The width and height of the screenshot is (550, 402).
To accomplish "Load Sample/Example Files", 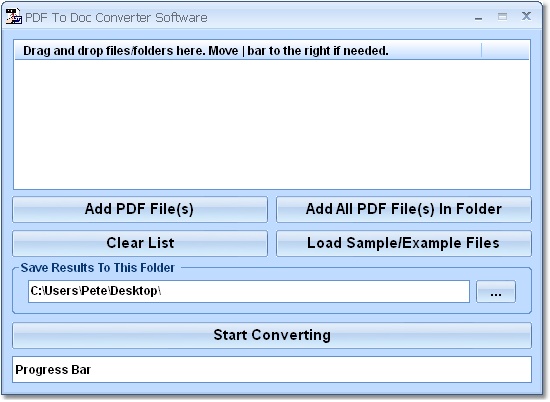I will click(x=404, y=243).
